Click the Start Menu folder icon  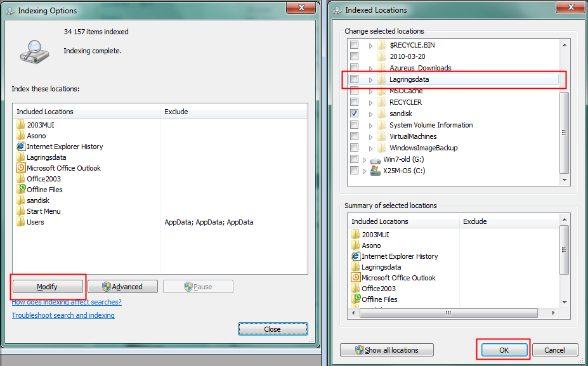pos(21,211)
